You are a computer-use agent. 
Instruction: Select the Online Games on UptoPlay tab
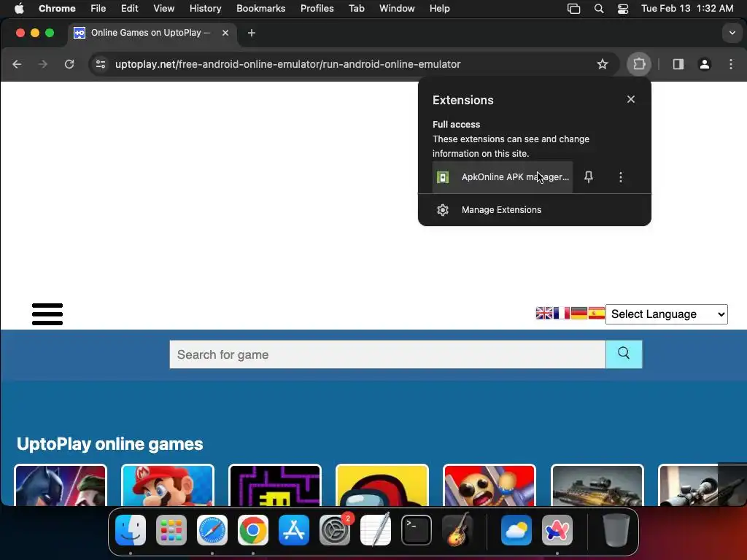(152, 33)
